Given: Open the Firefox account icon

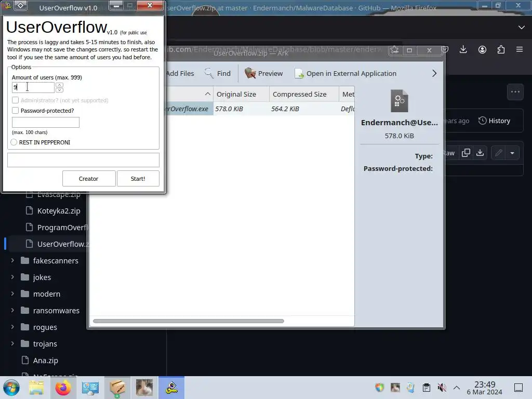Looking at the screenshot, I should click(482, 49).
